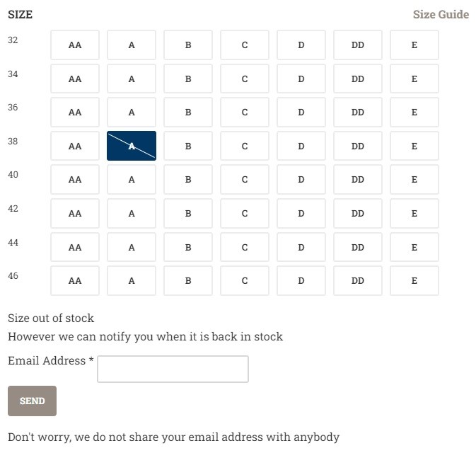The image size is (476, 453).
Task: Select size 46 D
Action: click(301, 281)
